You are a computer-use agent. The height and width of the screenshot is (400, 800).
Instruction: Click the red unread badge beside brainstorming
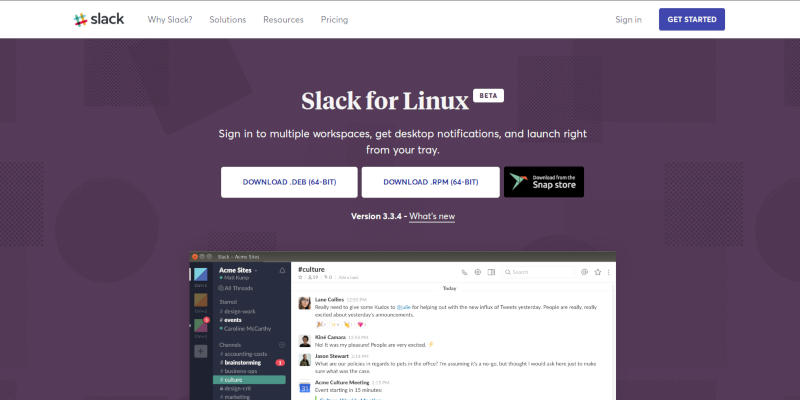[280, 363]
